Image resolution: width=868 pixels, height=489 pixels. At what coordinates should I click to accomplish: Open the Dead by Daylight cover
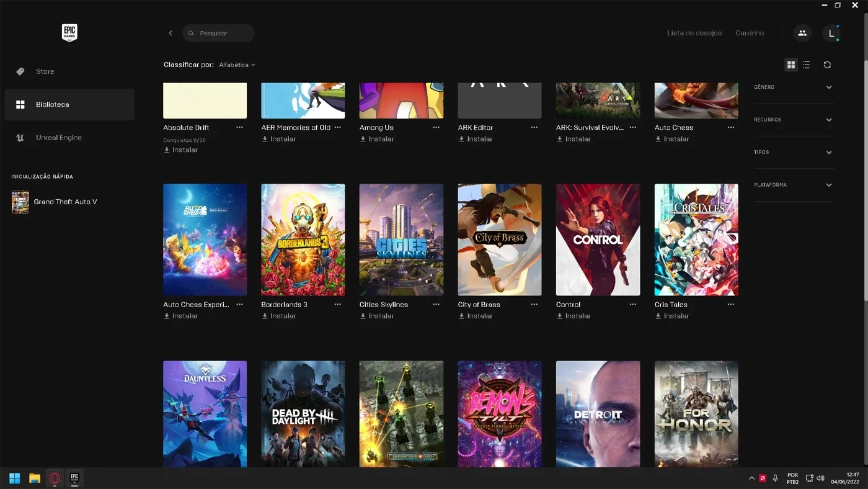[x=303, y=414]
